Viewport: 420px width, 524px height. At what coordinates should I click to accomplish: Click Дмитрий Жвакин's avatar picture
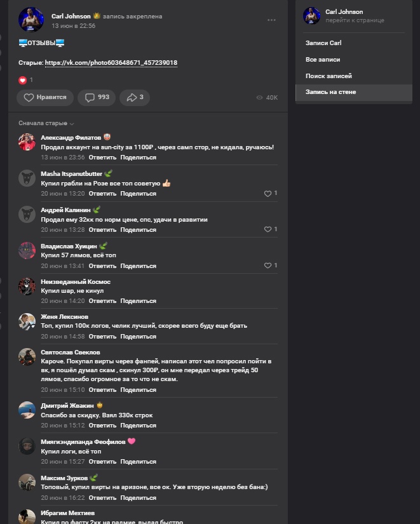[x=27, y=410]
